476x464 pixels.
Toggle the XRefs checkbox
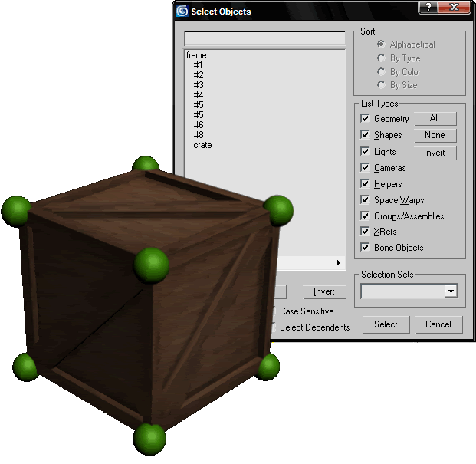(x=365, y=231)
